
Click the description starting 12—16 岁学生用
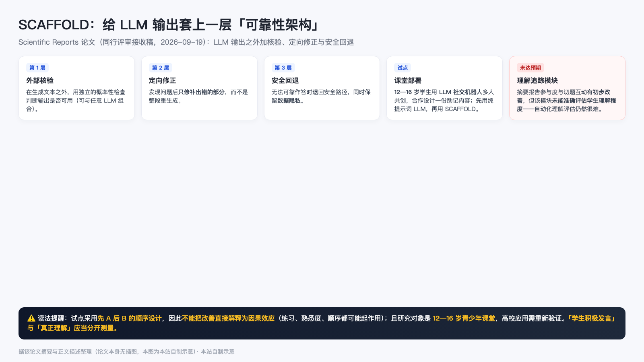(444, 101)
